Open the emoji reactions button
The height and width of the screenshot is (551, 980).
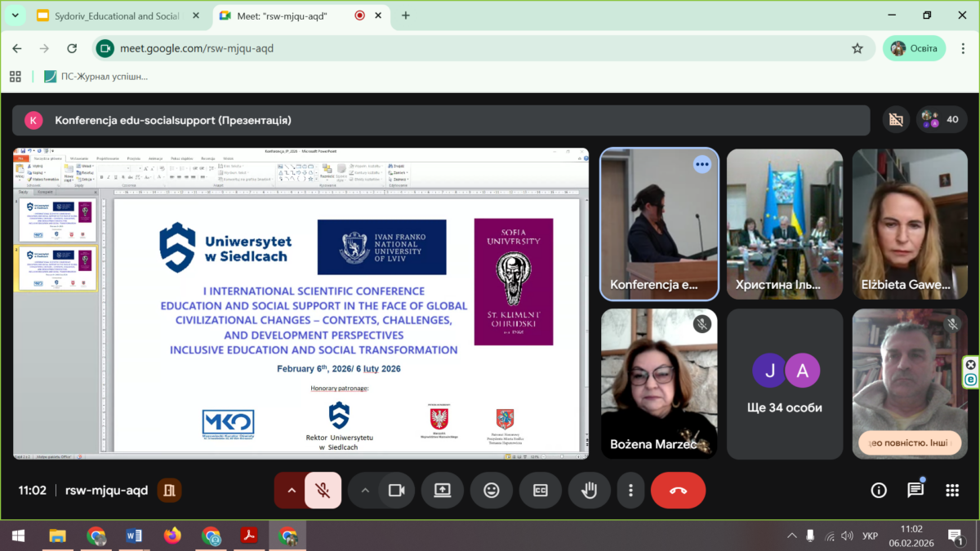point(492,491)
